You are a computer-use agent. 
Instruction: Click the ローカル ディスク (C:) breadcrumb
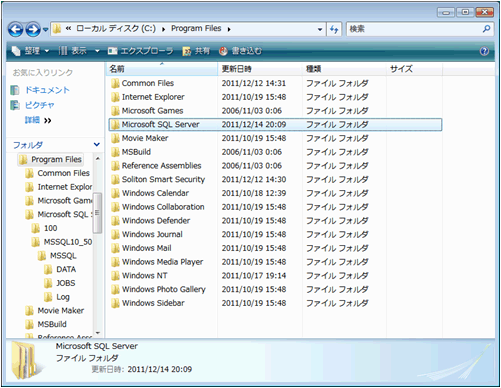point(116,29)
